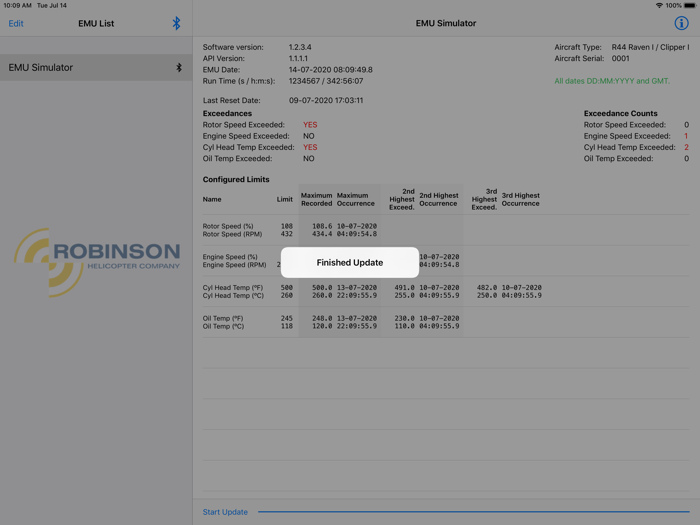This screenshot has width=700, height=525.
Task: Tap the Oil Temp (°F) row name
Action: pos(223,319)
